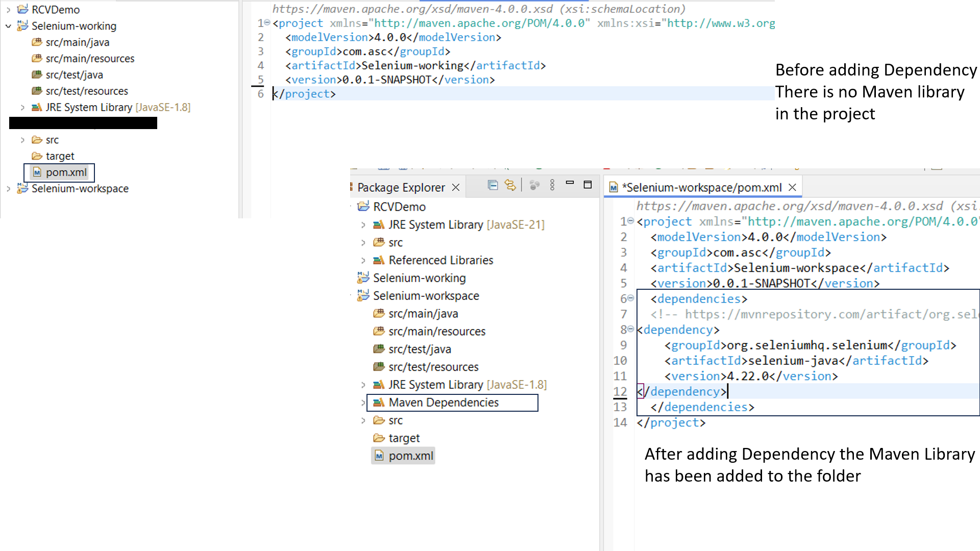Click the RCVDemo project icon
This screenshot has width=980, height=551.
(x=364, y=206)
